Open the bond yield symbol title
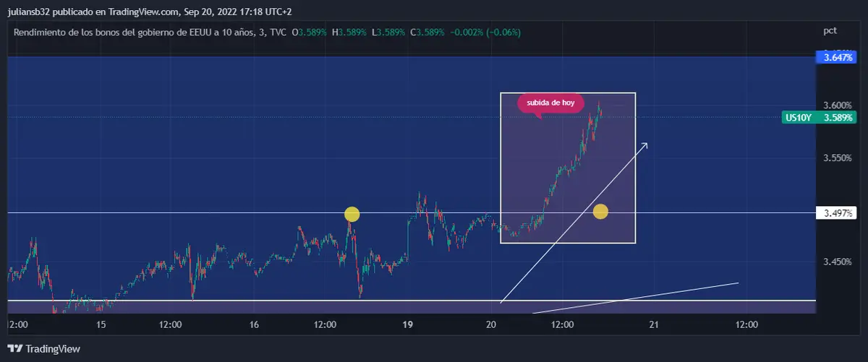The height and width of the screenshot is (362, 868). pyautogui.click(x=132, y=33)
